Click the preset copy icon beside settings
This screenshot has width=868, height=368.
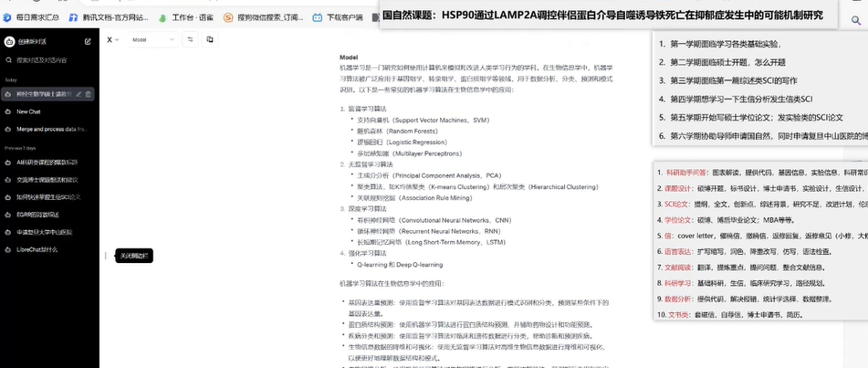pos(210,39)
